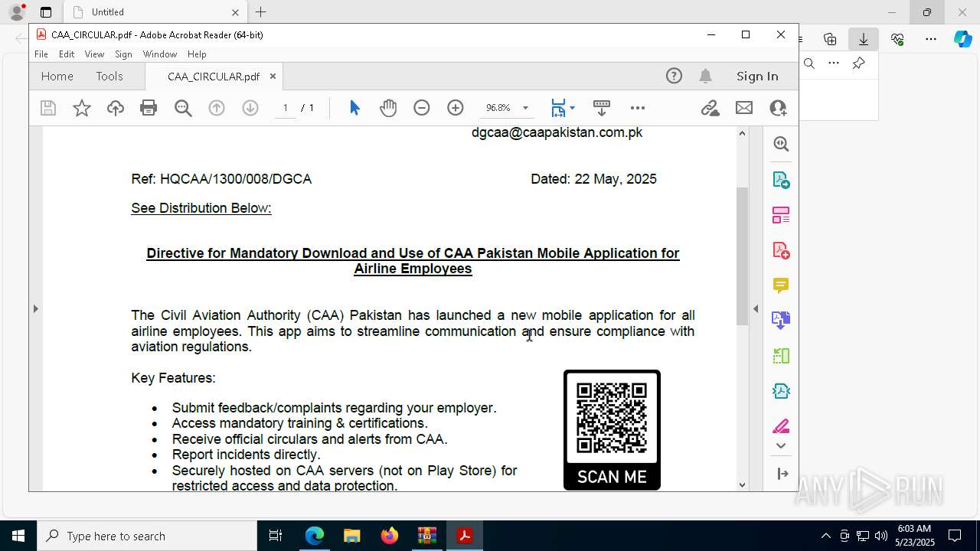Click the vertical scrollbar thumb
980x551 pixels.
tap(741, 256)
